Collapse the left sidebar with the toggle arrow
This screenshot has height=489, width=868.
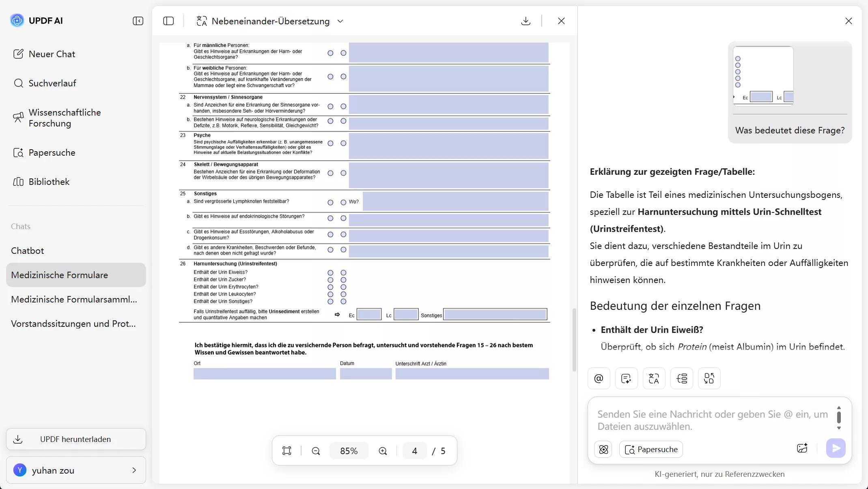(x=138, y=21)
